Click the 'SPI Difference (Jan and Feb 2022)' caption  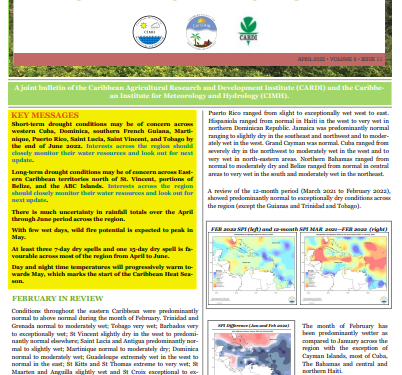[253, 325]
